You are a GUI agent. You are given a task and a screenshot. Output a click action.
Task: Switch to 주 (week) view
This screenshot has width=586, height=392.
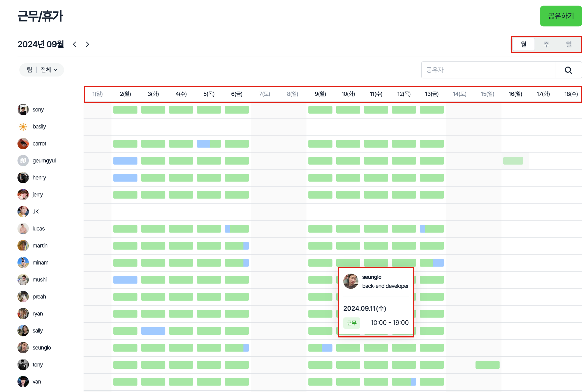546,45
